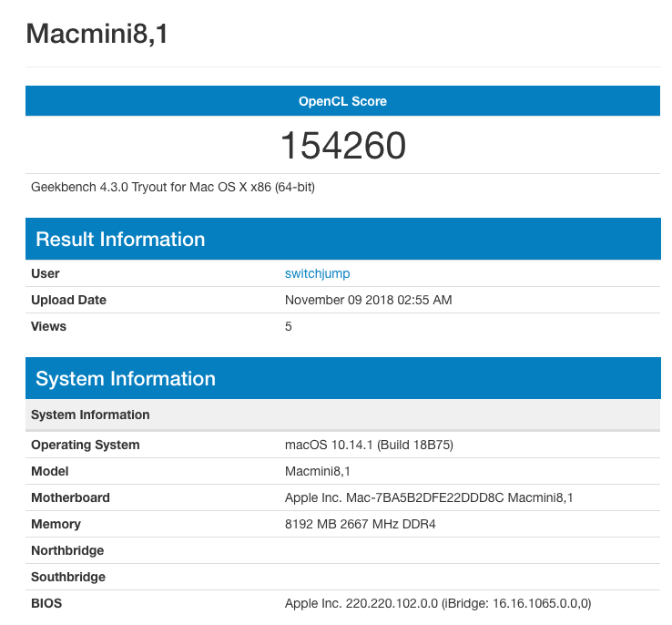Click the Northbridge row label
This screenshot has width=672, height=625.
(x=67, y=551)
